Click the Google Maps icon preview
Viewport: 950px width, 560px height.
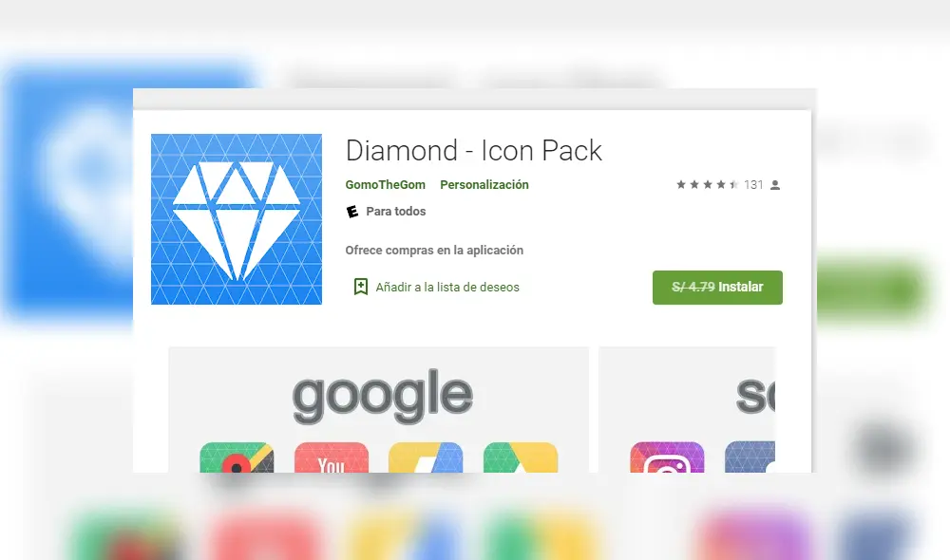click(237, 457)
